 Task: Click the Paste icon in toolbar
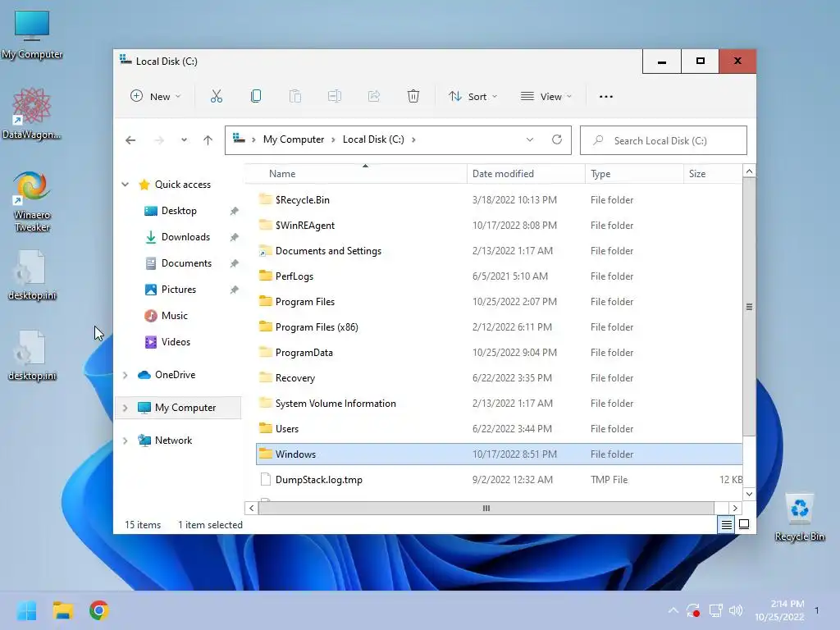pyautogui.click(x=295, y=97)
